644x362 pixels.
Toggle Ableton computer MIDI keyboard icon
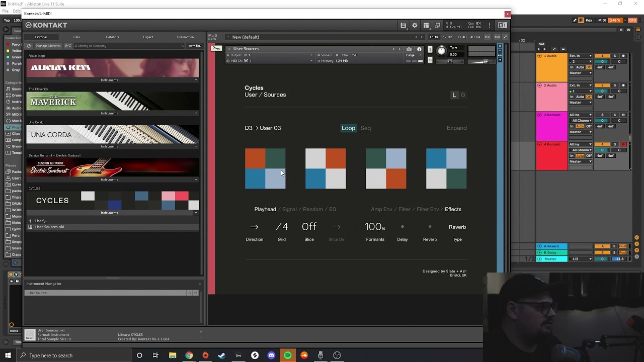pyautogui.click(x=582, y=20)
